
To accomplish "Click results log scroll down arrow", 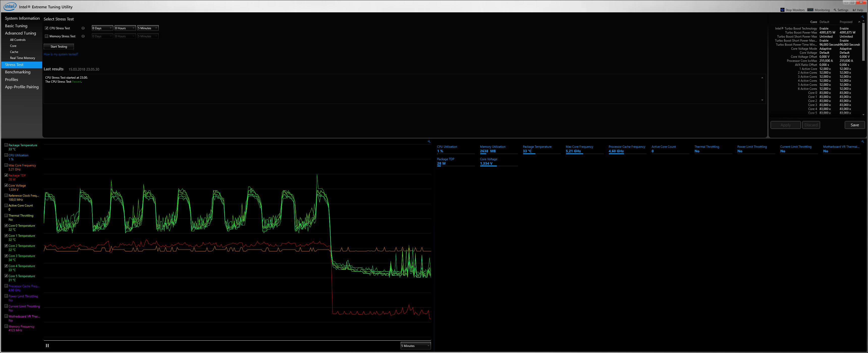I will [x=762, y=100].
